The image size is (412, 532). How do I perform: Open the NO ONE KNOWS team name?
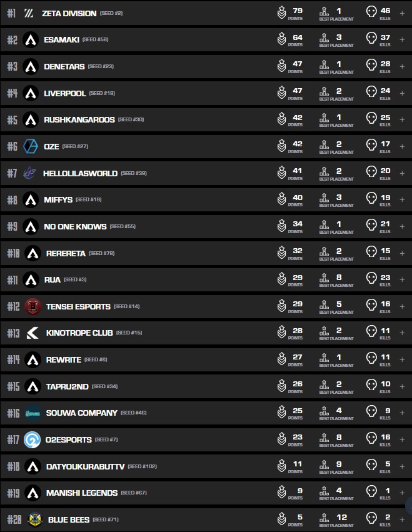pyautogui.click(x=75, y=226)
